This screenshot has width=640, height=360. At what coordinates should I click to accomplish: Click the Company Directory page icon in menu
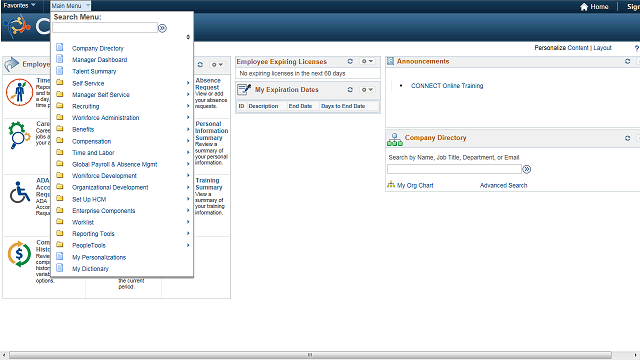tap(60, 47)
